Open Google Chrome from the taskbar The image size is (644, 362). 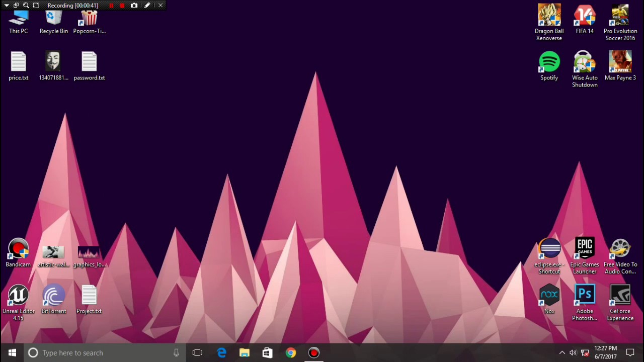(291, 353)
